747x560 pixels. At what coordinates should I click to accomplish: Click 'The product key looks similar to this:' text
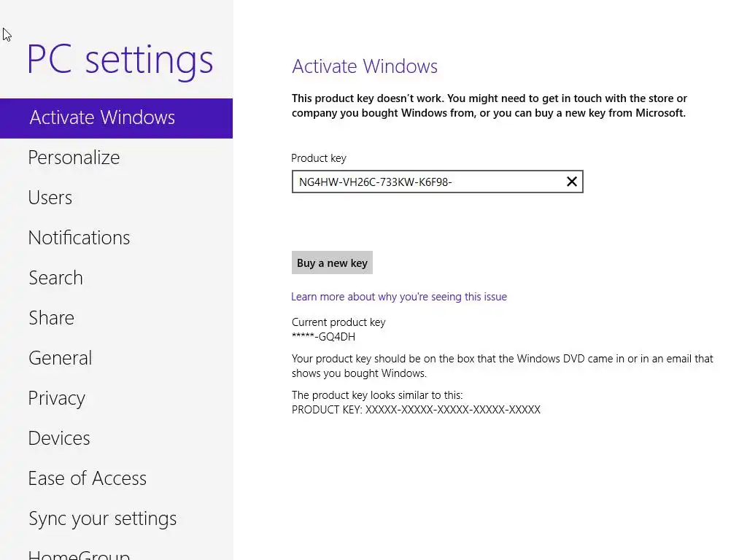pos(377,395)
